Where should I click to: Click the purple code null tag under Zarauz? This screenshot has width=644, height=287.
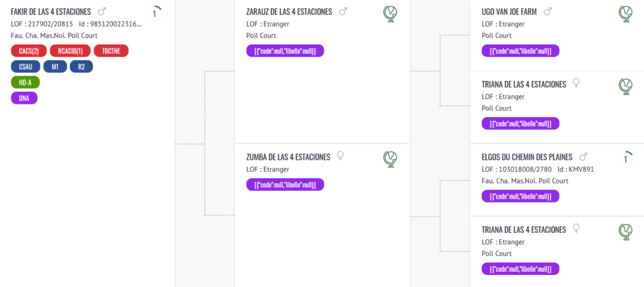pyautogui.click(x=285, y=51)
